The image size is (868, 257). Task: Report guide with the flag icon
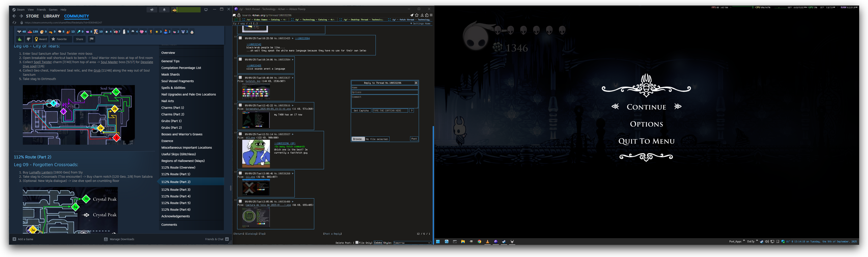[91, 39]
